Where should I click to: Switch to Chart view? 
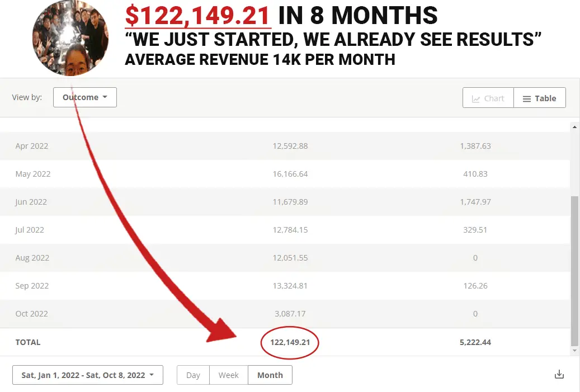(488, 98)
